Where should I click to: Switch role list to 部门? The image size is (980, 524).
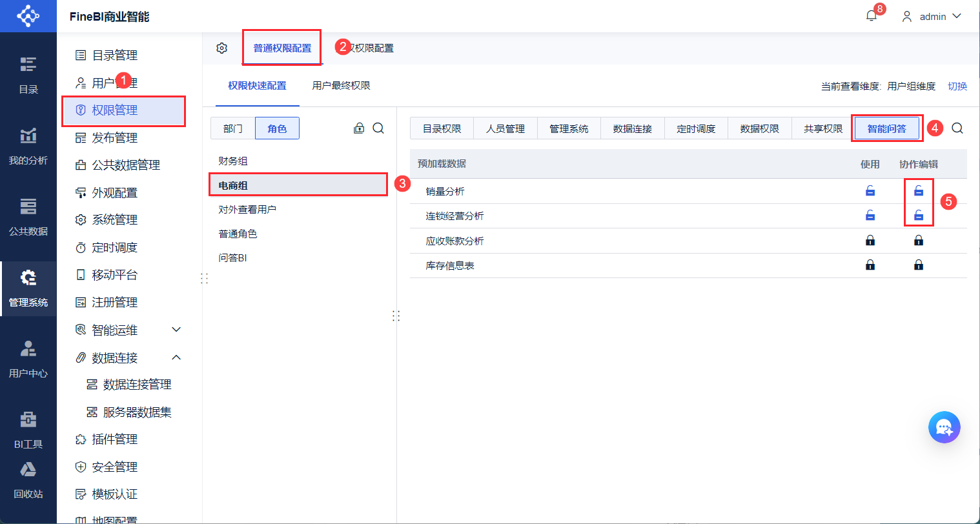click(x=233, y=128)
